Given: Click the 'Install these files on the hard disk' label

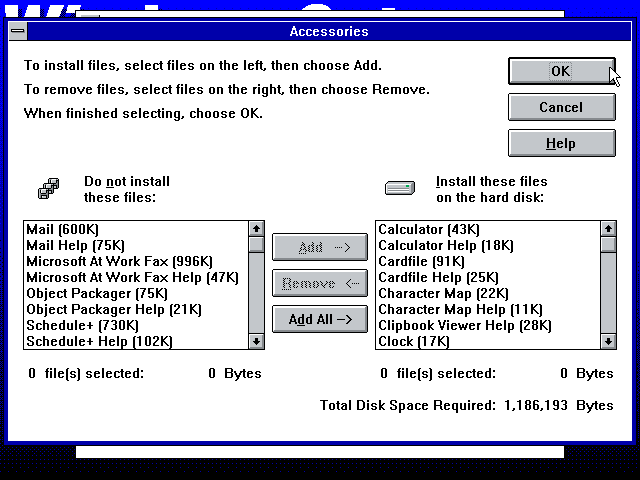Looking at the screenshot, I should (x=491, y=189).
